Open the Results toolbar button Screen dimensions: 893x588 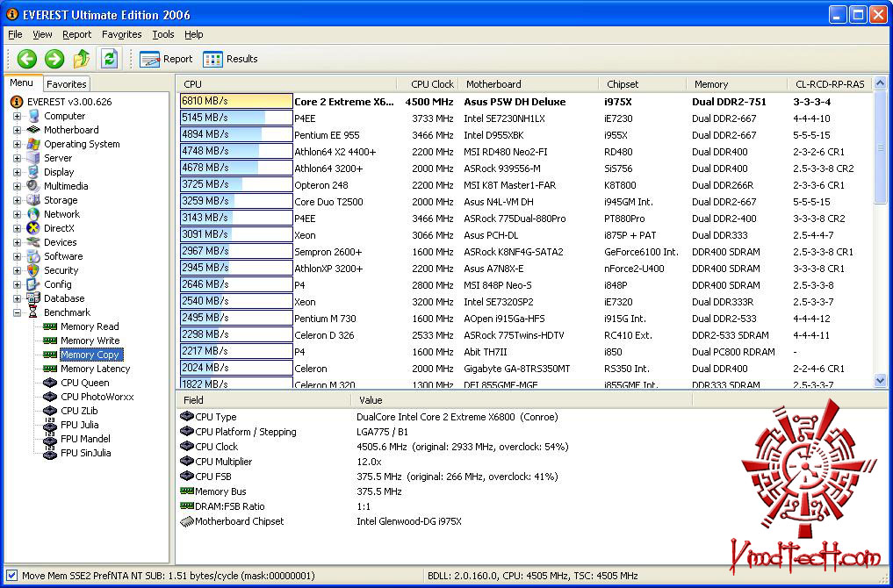click(230, 59)
